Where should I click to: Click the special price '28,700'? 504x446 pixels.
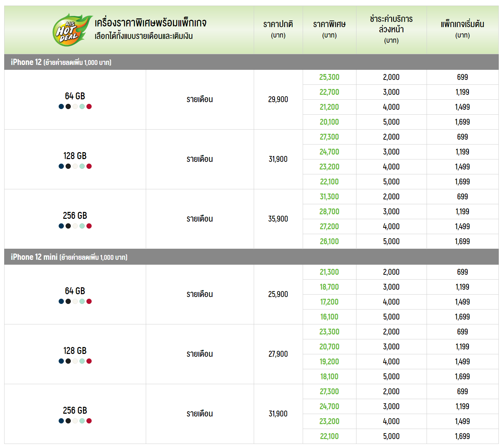(x=329, y=212)
